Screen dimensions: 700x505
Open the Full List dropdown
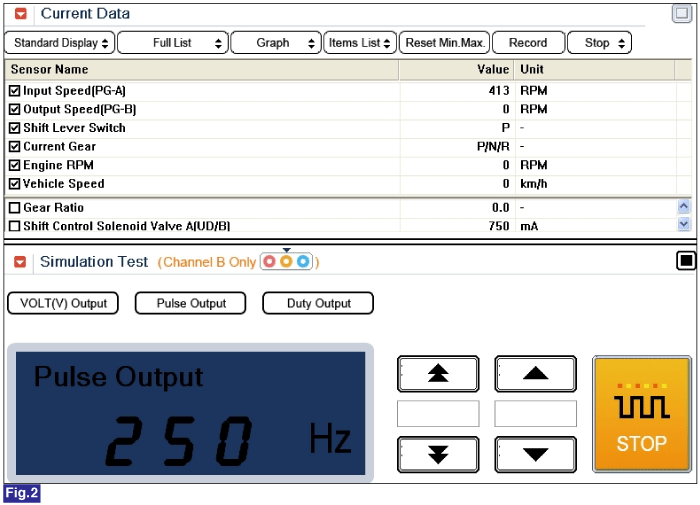pos(173,43)
